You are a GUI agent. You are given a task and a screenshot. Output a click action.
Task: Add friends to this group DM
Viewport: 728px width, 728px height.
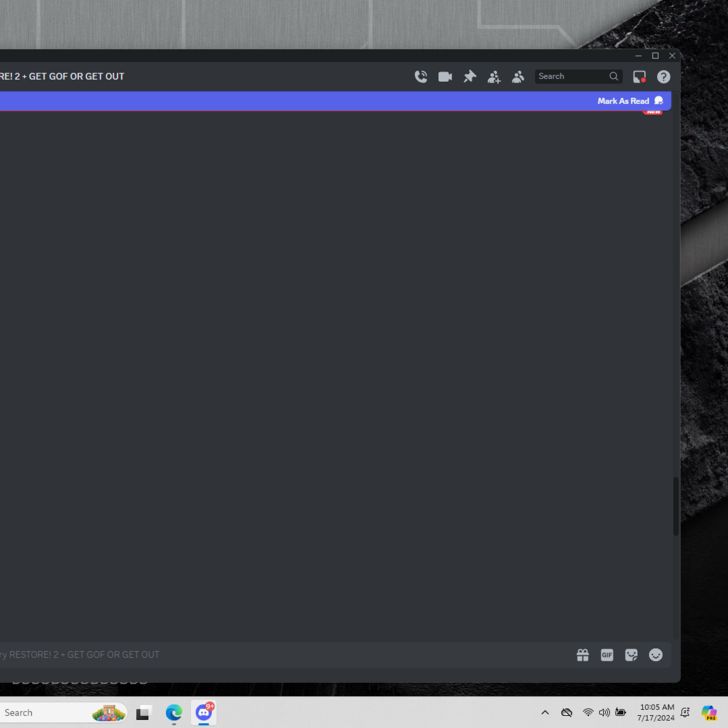[x=494, y=77]
